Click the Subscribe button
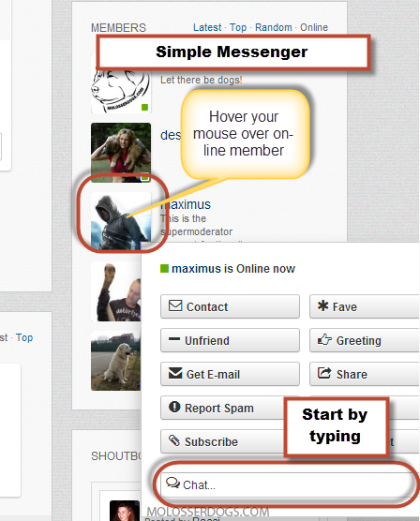This screenshot has height=521, width=420. (x=223, y=441)
